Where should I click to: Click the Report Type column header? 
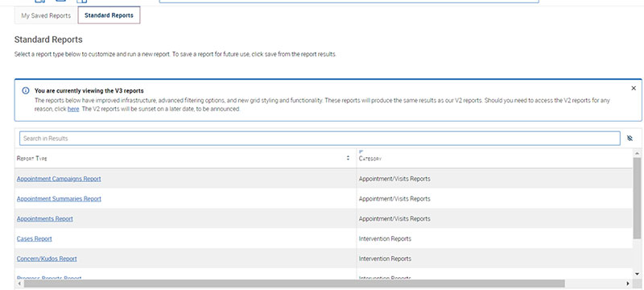(x=185, y=159)
